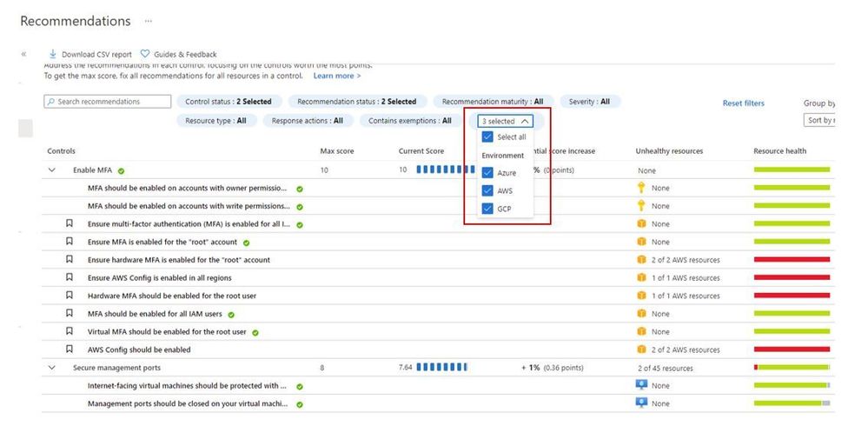
Task: Uncheck the AWS environment checkbox
Action: (x=487, y=190)
